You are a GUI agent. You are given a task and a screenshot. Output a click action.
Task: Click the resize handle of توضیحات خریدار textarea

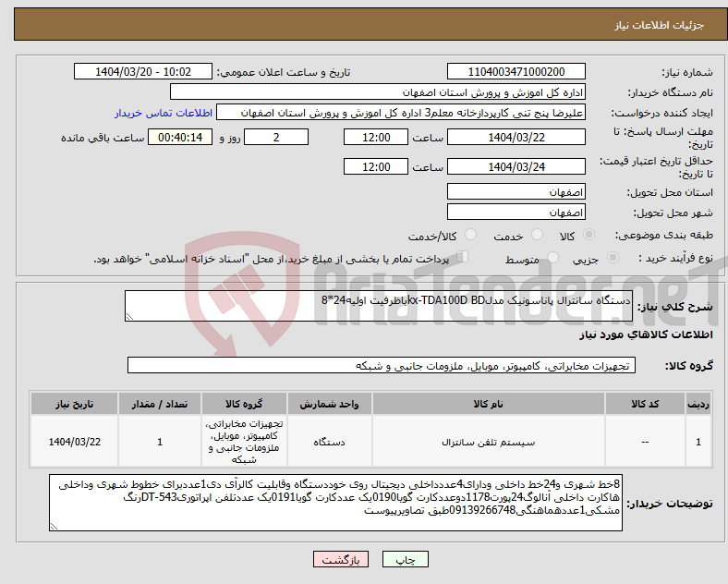[54, 527]
